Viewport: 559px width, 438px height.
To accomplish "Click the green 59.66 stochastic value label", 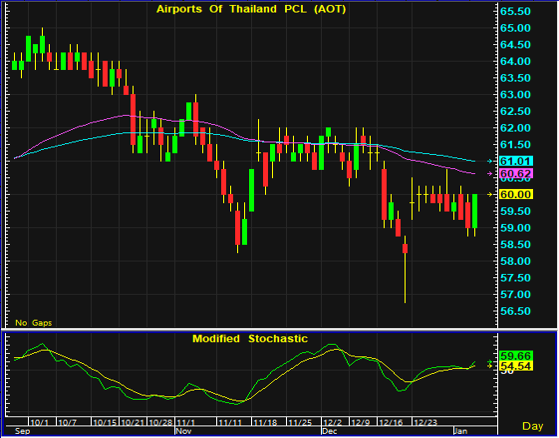I will [516, 356].
